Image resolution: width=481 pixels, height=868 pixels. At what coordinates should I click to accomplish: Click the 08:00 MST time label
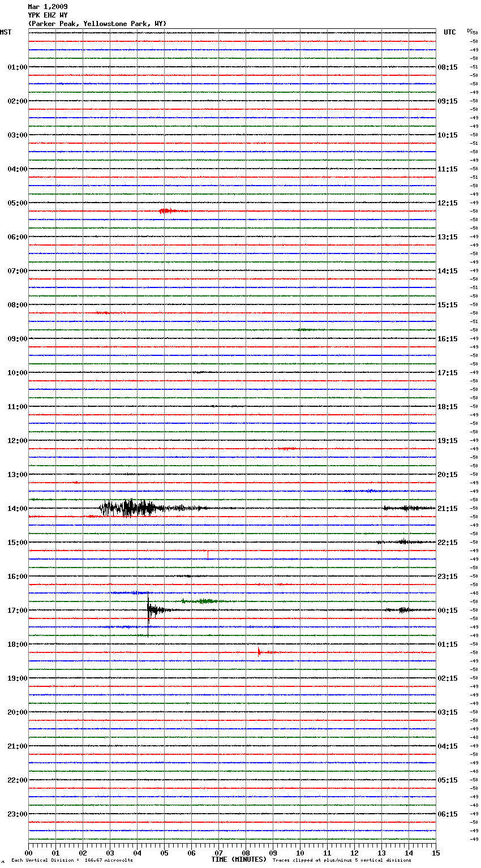[x=18, y=305]
